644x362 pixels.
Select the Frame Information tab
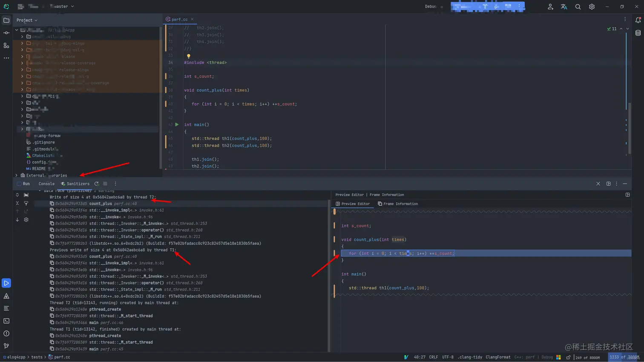pyautogui.click(x=398, y=204)
